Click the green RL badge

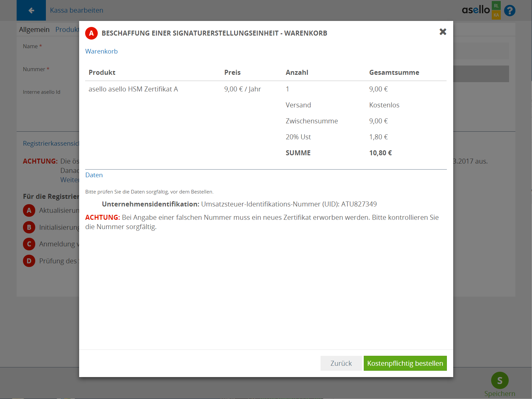(x=496, y=6)
